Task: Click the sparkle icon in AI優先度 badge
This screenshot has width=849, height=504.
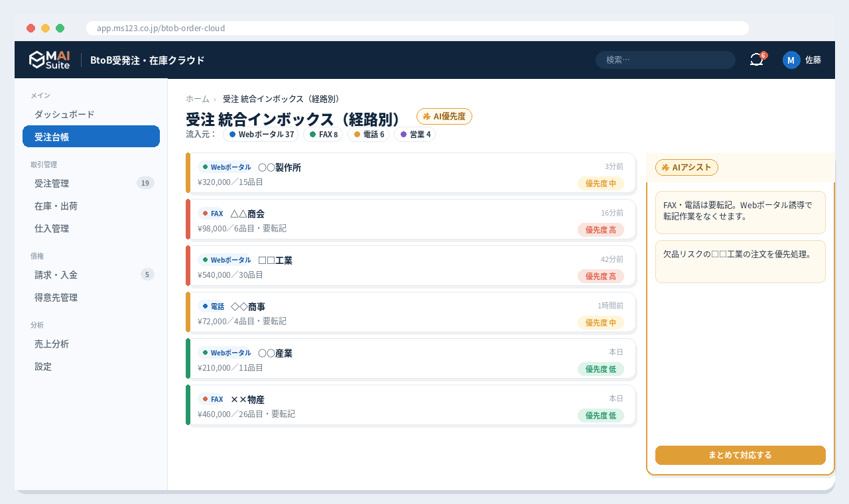Action: [x=426, y=116]
